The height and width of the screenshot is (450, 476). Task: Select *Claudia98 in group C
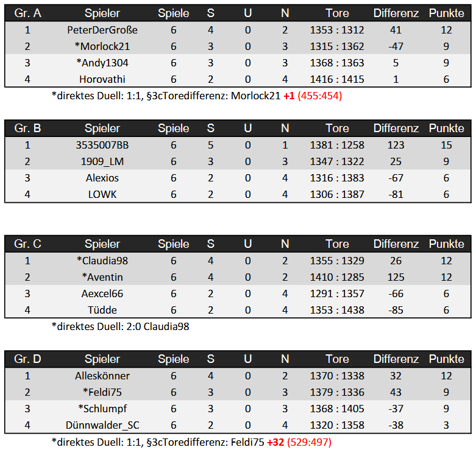[x=102, y=261]
